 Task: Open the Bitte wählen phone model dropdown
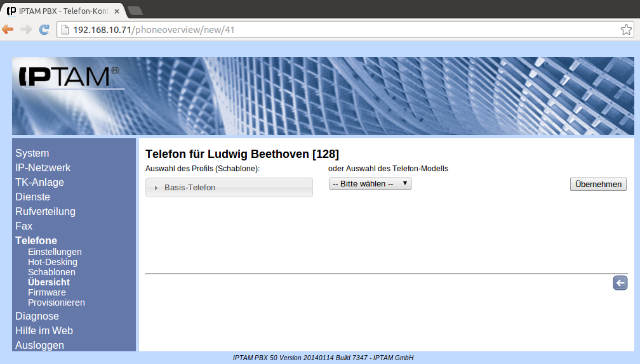370,184
